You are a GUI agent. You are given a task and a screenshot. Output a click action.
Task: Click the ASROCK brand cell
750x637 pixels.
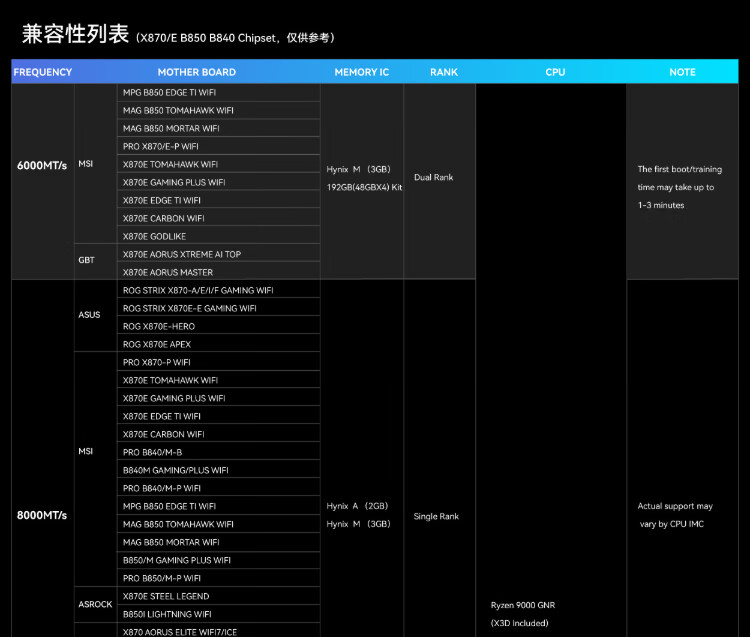[x=95, y=605]
